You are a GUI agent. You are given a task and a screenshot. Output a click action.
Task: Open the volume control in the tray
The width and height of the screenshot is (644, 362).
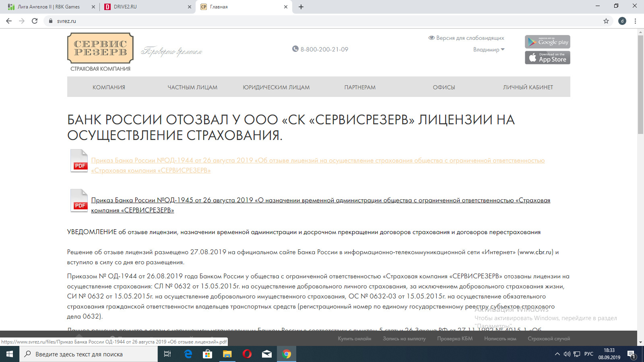[x=567, y=354]
